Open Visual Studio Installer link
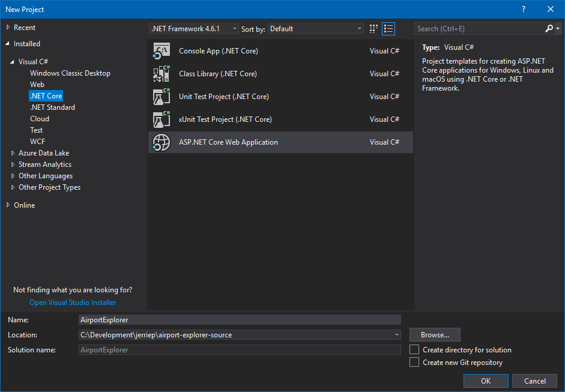This screenshot has height=392, width=565. (x=73, y=303)
